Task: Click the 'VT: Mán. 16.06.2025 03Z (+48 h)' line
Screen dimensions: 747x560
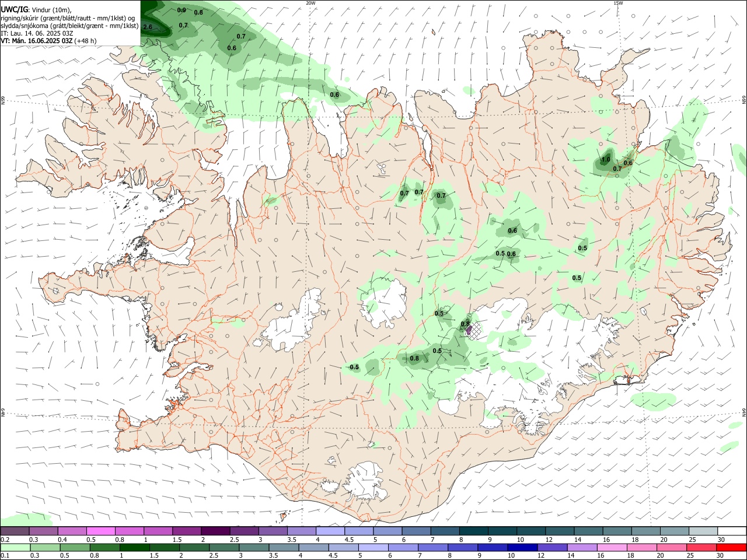Action: tap(48, 41)
